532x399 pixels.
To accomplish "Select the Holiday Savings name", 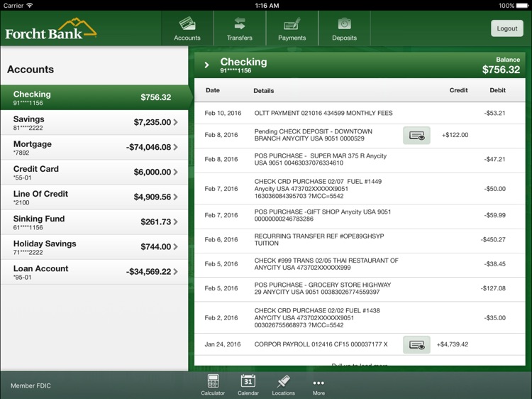I will (45, 244).
